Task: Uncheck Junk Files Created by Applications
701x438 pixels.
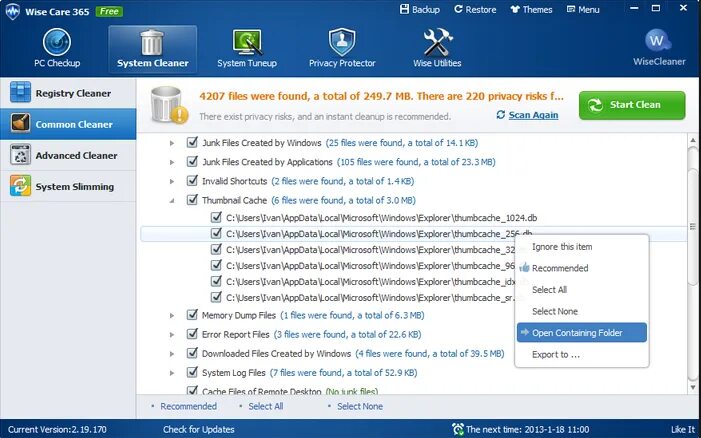Action: tap(192, 162)
